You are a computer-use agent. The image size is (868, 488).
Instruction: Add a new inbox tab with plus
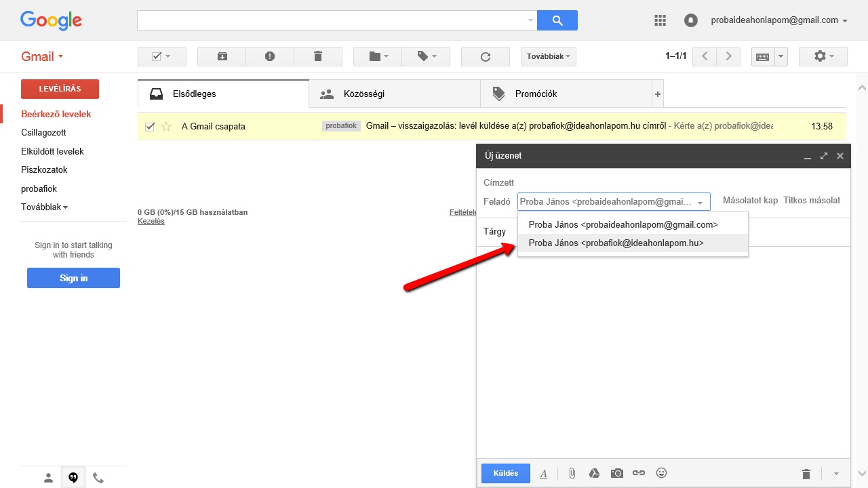click(657, 94)
